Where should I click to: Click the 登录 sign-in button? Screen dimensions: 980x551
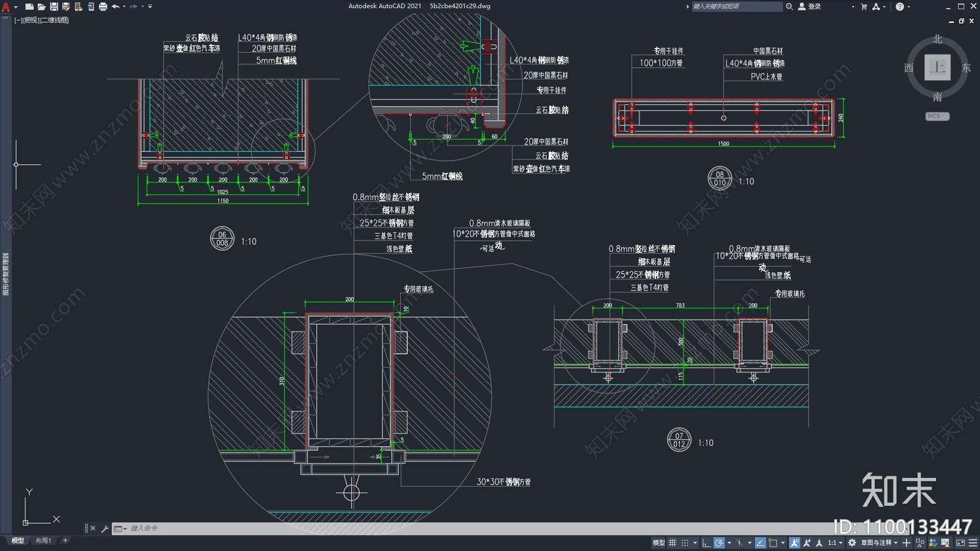pyautogui.click(x=809, y=6)
